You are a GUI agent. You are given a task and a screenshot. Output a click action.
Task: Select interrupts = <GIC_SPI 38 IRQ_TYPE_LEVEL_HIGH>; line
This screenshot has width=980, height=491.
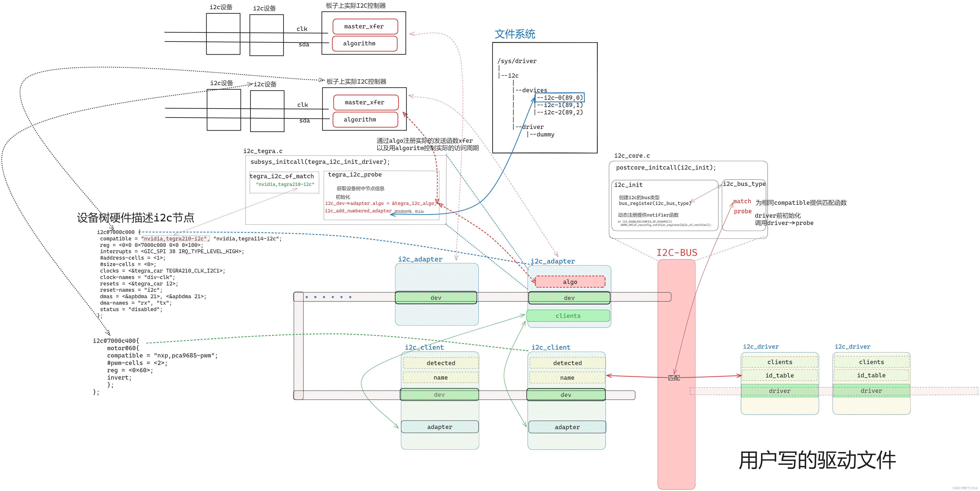(172, 252)
